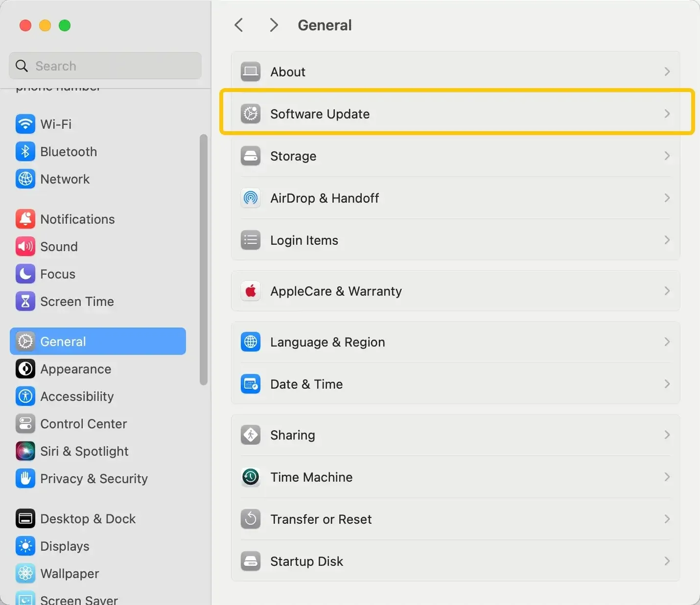
Task: Click the Screen Time hourglass icon
Action: [25, 301]
